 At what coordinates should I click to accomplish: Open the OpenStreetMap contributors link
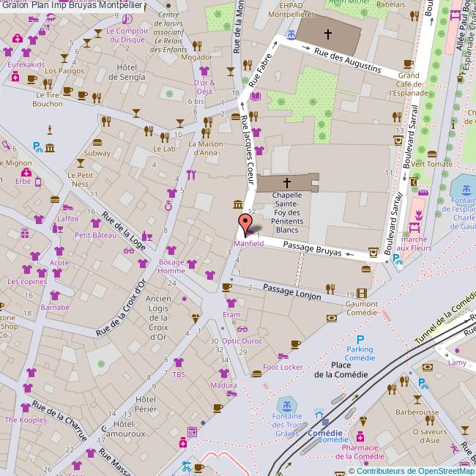pyautogui.click(x=412, y=471)
